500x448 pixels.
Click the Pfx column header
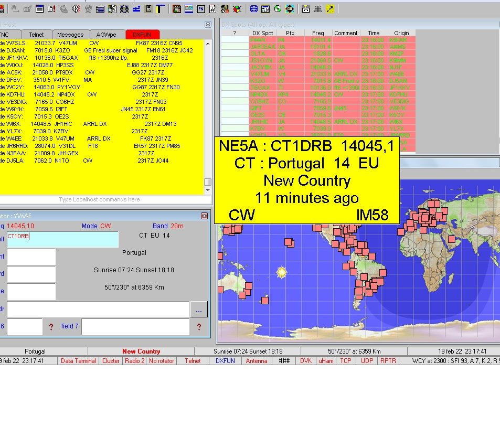coord(291,33)
